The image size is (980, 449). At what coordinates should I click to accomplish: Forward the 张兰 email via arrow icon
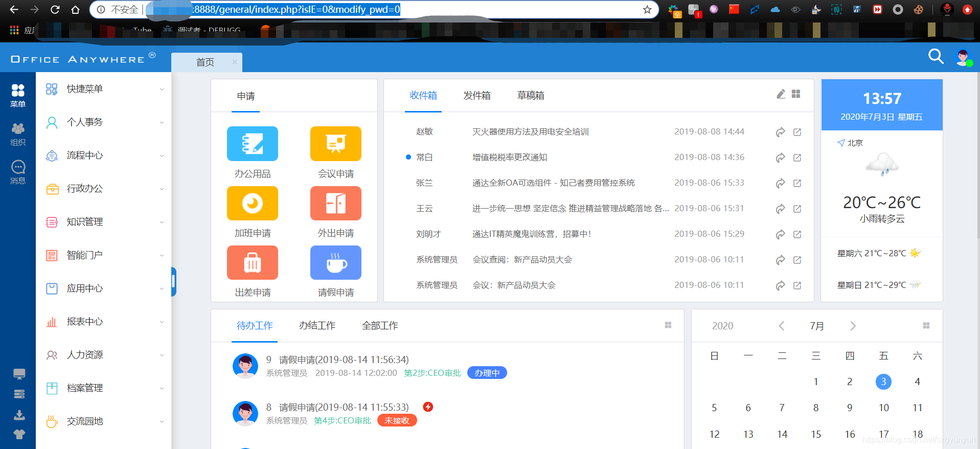(780, 183)
